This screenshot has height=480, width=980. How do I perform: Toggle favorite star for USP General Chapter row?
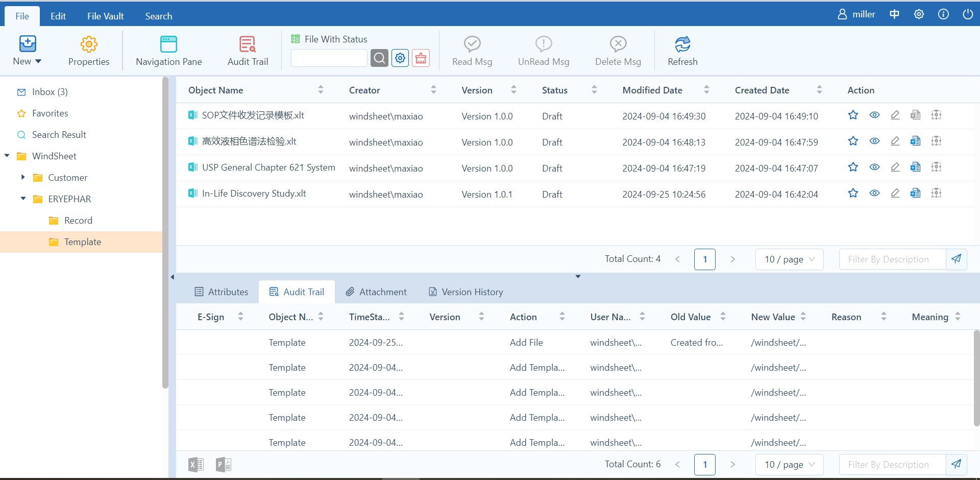pos(853,167)
